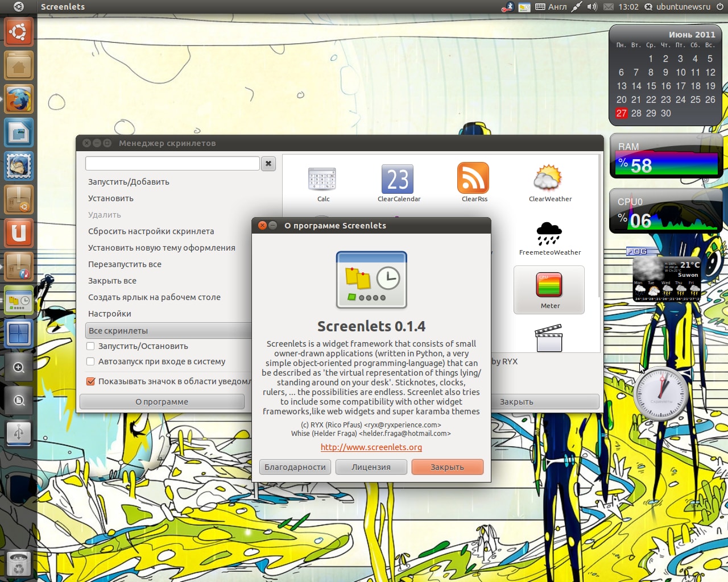728x582 pixels.
Task: Uncheck 'Показывать значок в области уведомлений'
Action: pos(90,381)
